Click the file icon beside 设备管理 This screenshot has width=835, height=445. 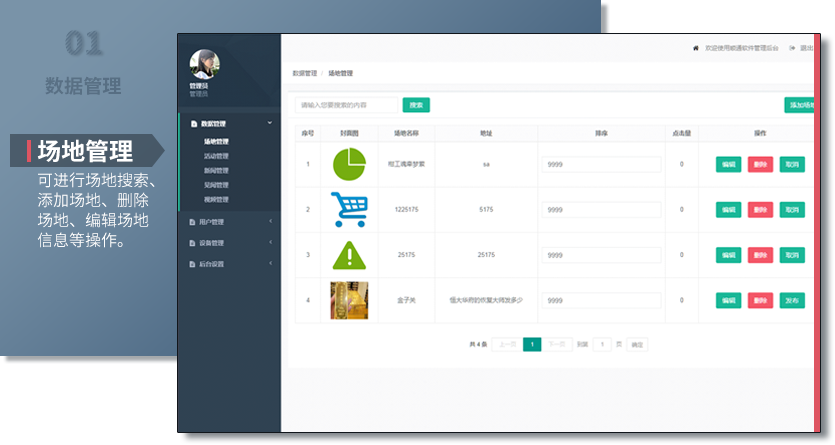click(193, 243)
